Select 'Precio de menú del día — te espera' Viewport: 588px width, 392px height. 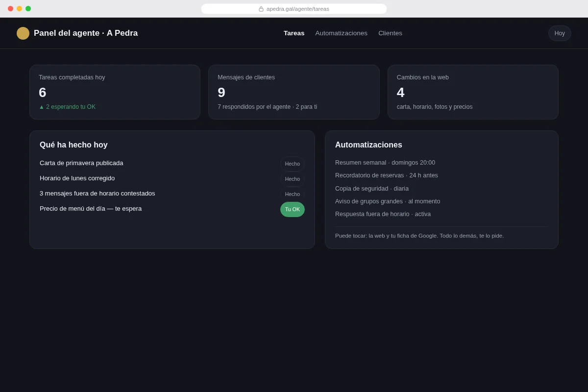[x=172, y=209]
